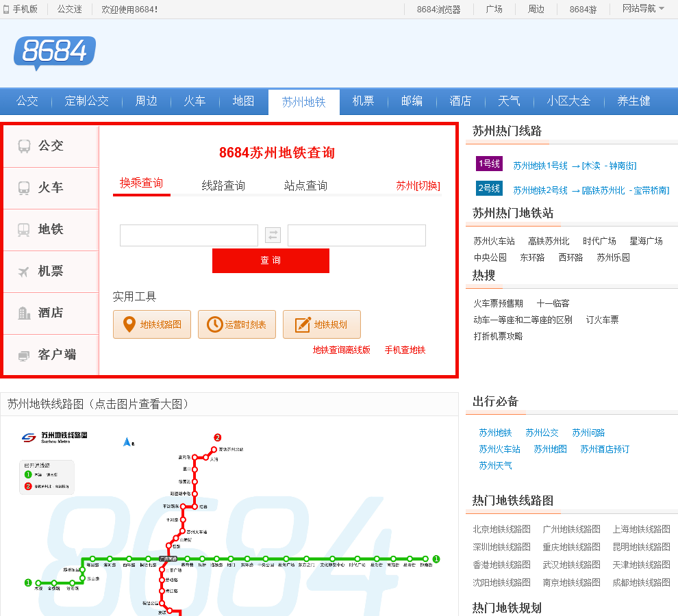Select the 线路查询 tab
This screenshot has height=616, width=678.
tap(223, 186)
